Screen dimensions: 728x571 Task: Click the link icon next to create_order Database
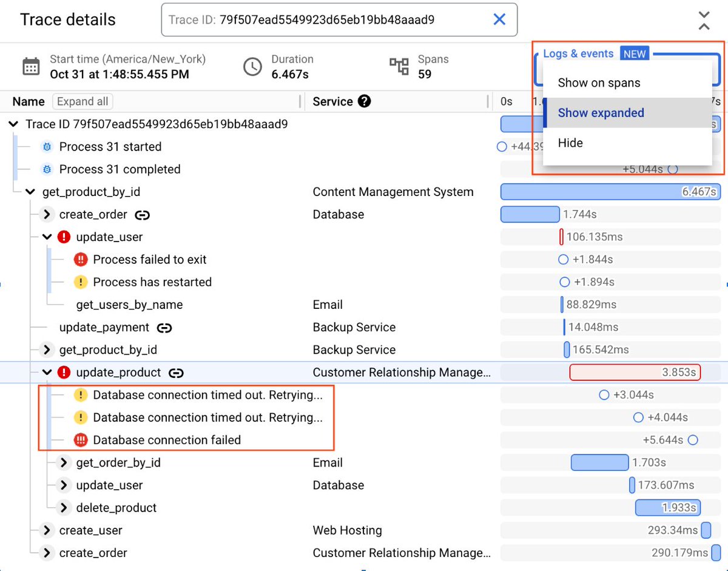pyautogui.click(x=142, y=215)
